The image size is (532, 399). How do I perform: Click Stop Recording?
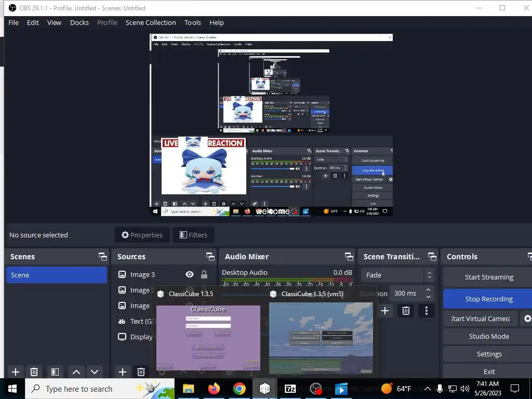tap(488, 299)
